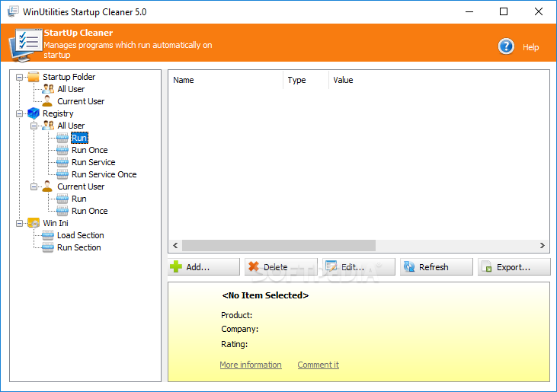
Task: Select All User under Startup Folder
Action: [x=71, y=89]
